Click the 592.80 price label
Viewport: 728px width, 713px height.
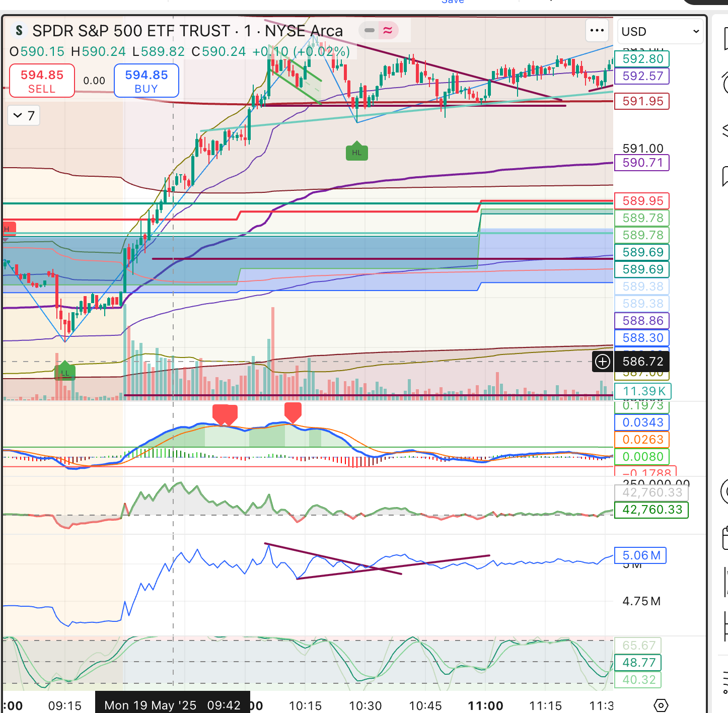642,59
